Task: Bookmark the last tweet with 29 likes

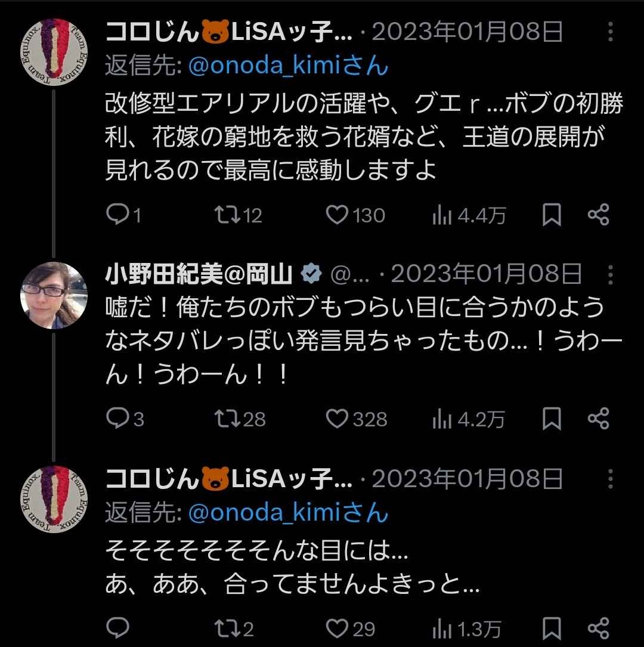Action: click(x=552, y=628)
